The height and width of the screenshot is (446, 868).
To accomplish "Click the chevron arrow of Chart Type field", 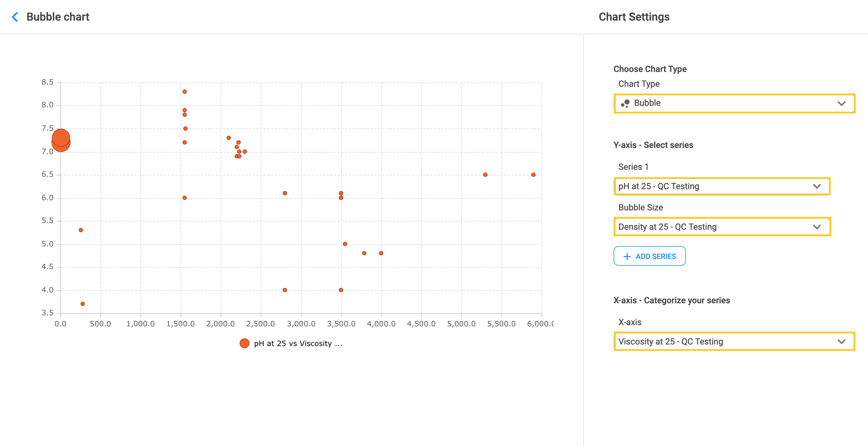I will pyautogui.click(x=842, y=103).
